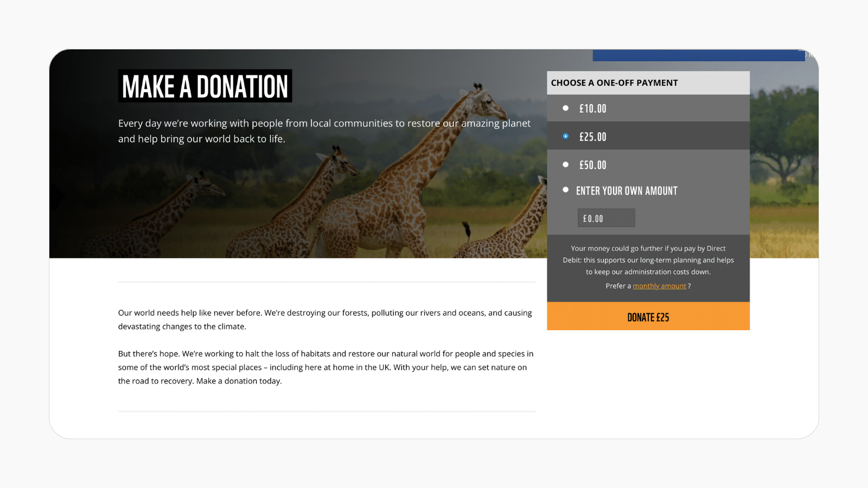The height and width of the screenshot is (488, 868).
Task: Click the 'Every day we're working' intro text
Action: pyautogui.click(x=324, y=131)
